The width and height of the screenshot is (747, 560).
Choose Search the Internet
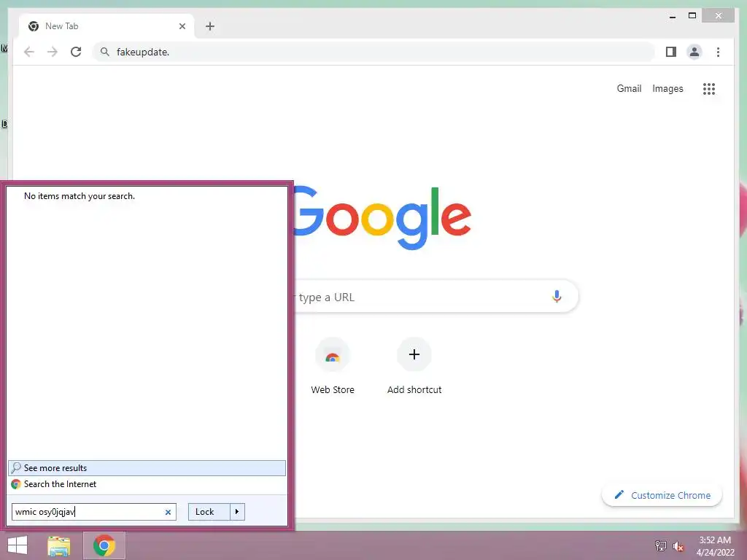pos(147,484)
